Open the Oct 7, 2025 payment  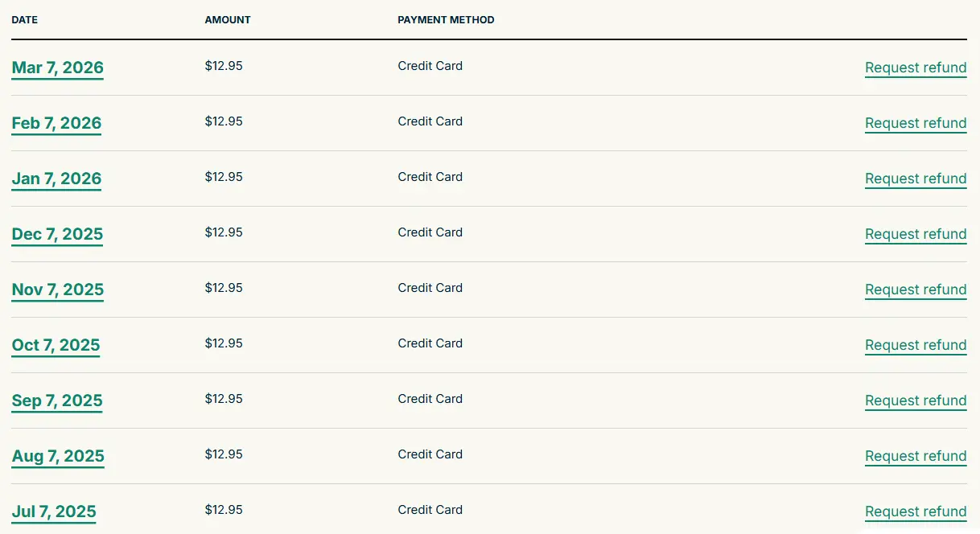click(x=56, y=345)
